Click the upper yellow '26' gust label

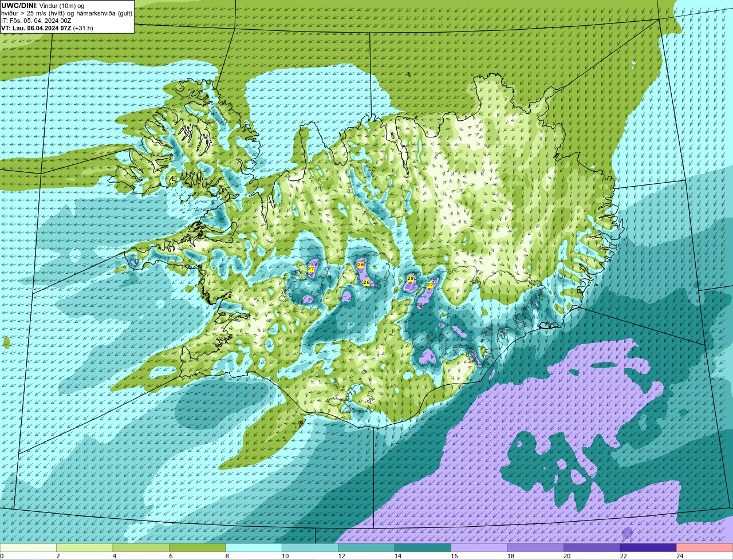click(361, 265)
